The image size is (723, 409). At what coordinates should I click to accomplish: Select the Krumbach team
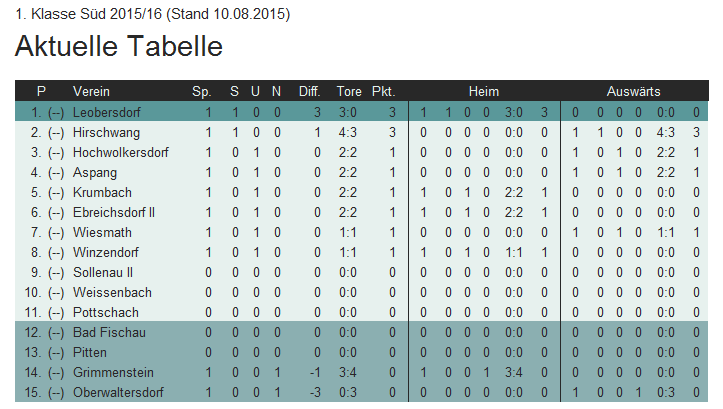tap(102, 193)
